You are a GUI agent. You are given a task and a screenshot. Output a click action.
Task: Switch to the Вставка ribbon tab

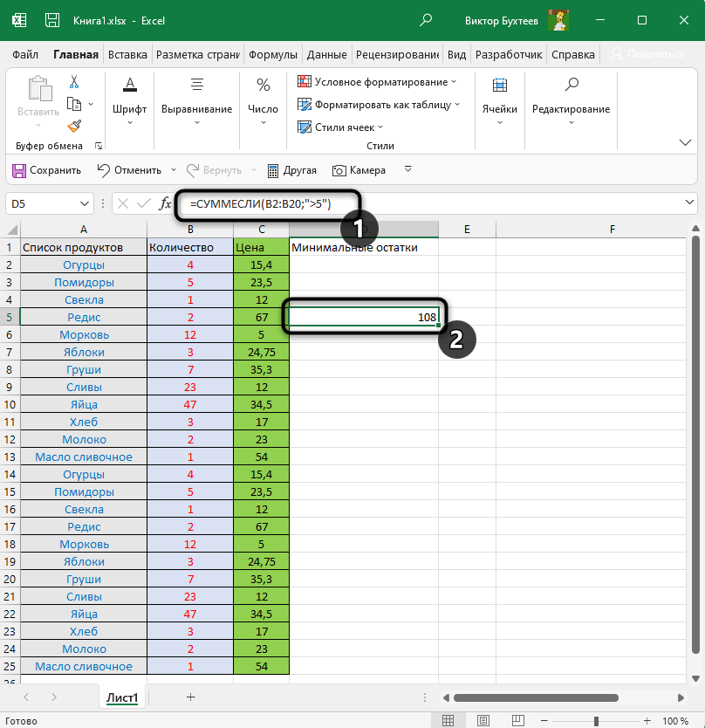(127, 54)
